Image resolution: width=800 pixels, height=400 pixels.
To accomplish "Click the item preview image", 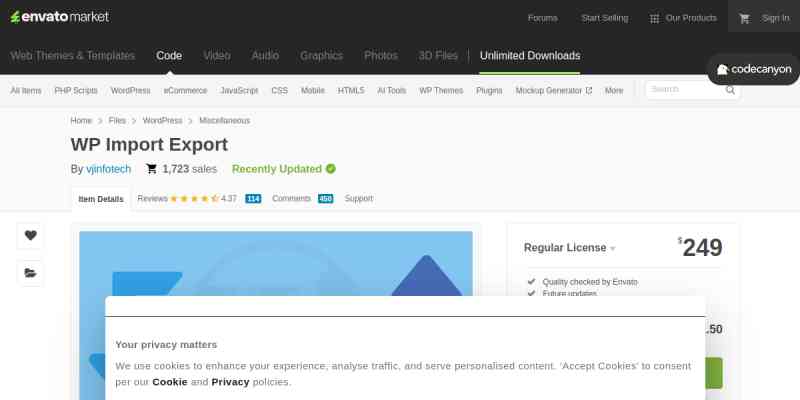I will click(x=276, y=315).
